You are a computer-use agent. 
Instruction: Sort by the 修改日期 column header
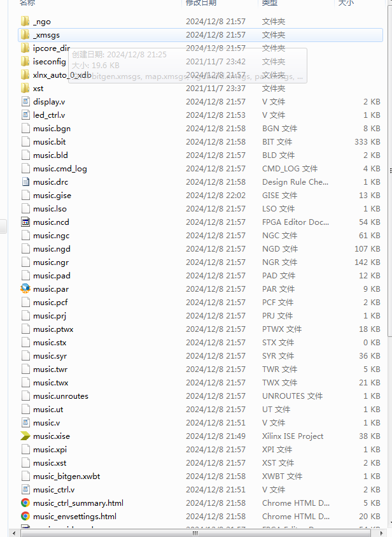coord(200,3)
